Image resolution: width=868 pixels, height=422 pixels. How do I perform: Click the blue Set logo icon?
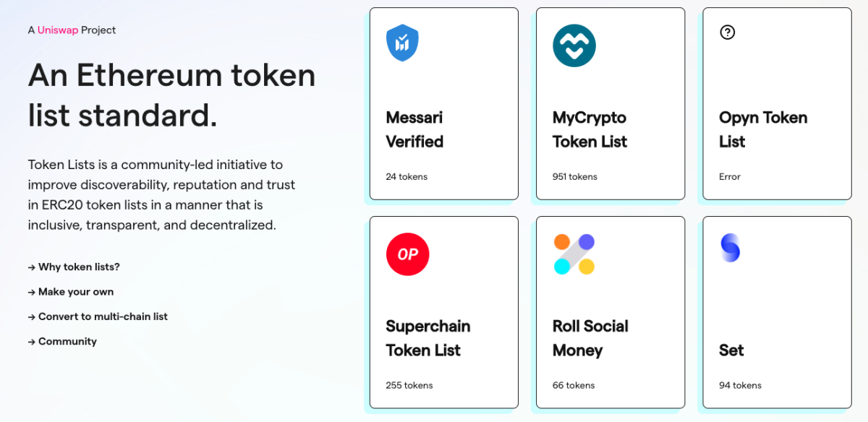click(x=730, y=248)
